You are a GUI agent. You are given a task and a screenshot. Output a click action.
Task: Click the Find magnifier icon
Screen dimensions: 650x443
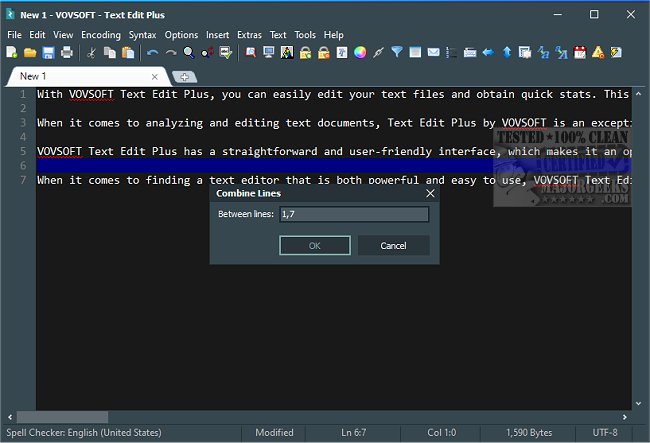(x=189, y=52)
